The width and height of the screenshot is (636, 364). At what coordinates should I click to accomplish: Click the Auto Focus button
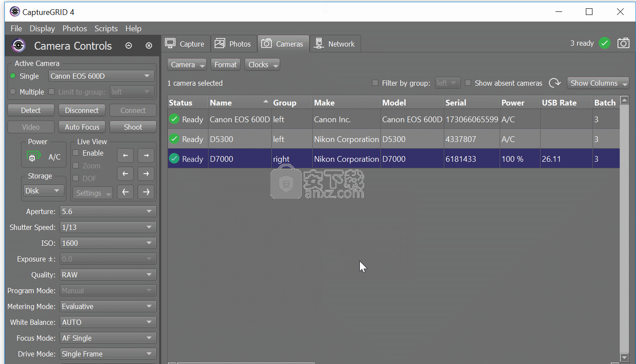tap(82, 127)
